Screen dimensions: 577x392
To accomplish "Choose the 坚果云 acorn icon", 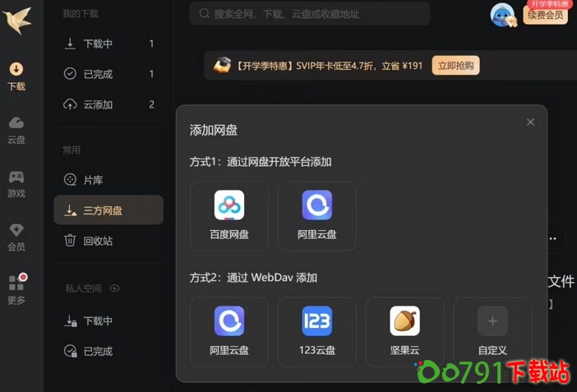I will click(404, 321).
